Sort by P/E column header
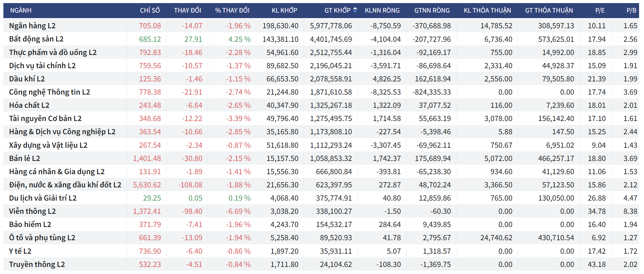 click(600, 10)
